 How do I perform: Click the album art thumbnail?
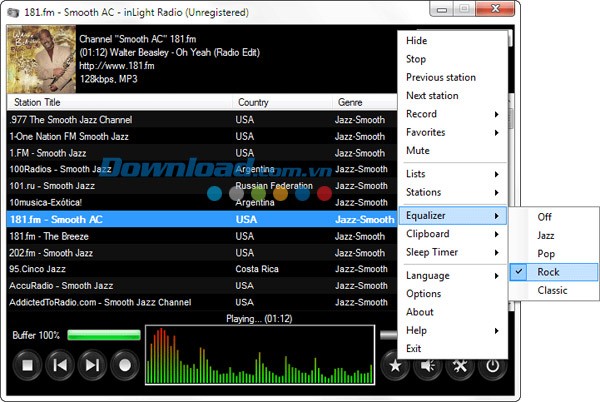pyautogui.click(x=38, y=59)
